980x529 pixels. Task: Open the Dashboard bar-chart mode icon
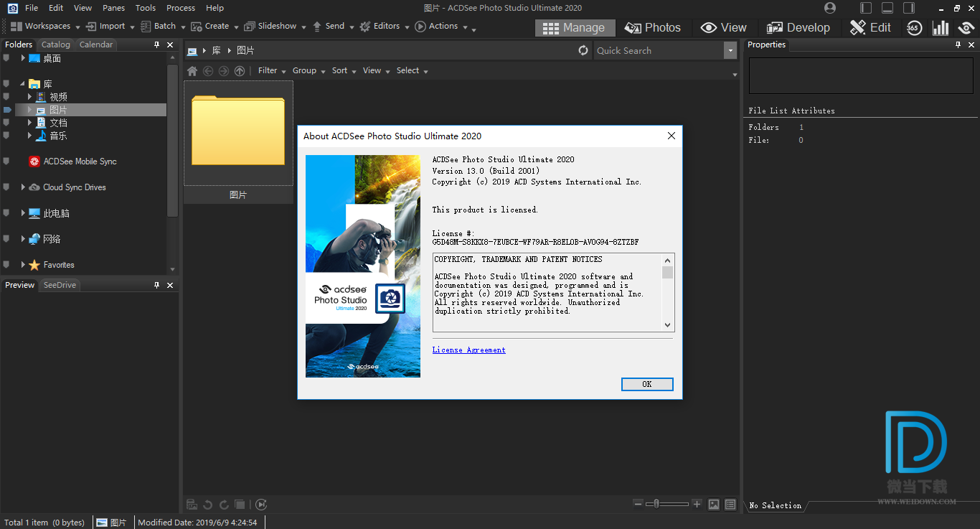point(940,28)
